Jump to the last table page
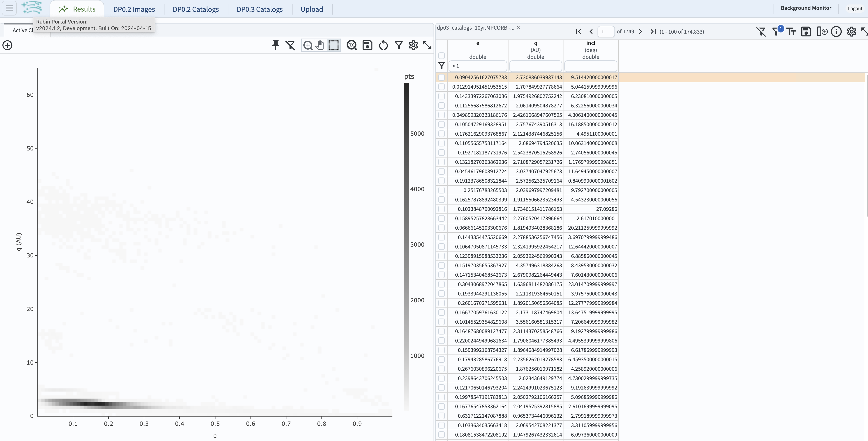Image resolution: width=868 pixels, height=441 pixels. pos(653,31)
